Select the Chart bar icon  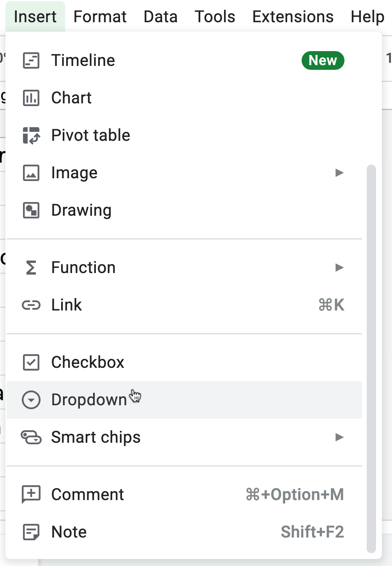pos(31,98)
